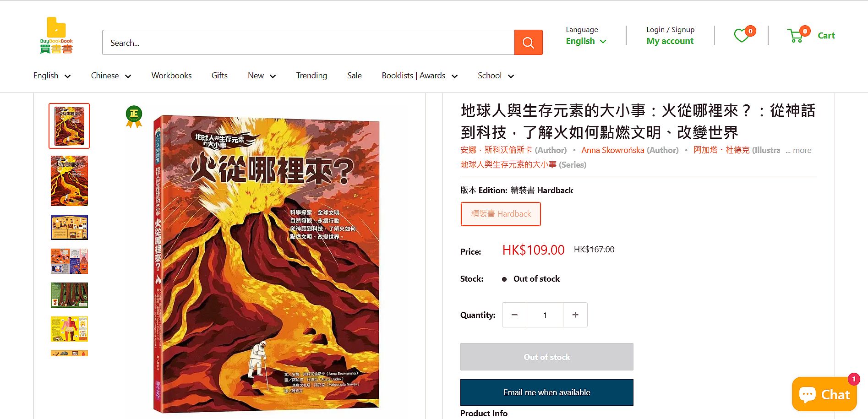Click the green award ribbon badge
This screenshot has height=419, width=868.
click(x=134, y=117)
